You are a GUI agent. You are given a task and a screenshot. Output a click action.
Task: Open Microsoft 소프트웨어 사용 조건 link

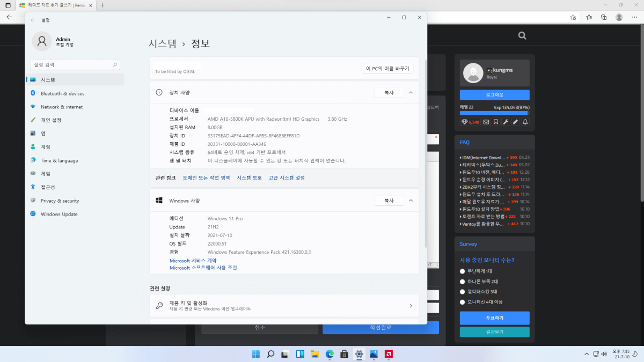[x=203, y=268]
